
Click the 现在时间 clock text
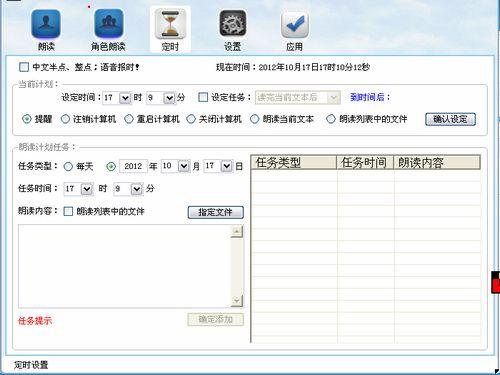coord(293,67)
